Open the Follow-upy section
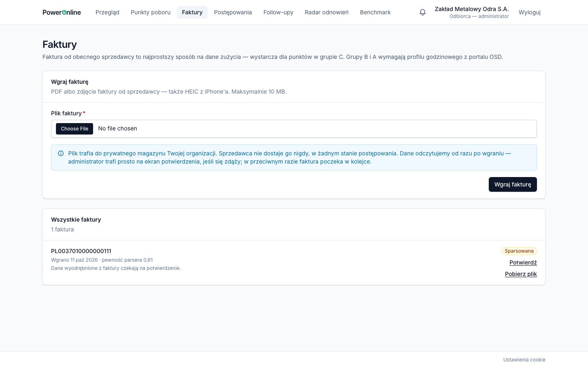The image size is (588, 368). pyautogui.click(x=278, y=12)
